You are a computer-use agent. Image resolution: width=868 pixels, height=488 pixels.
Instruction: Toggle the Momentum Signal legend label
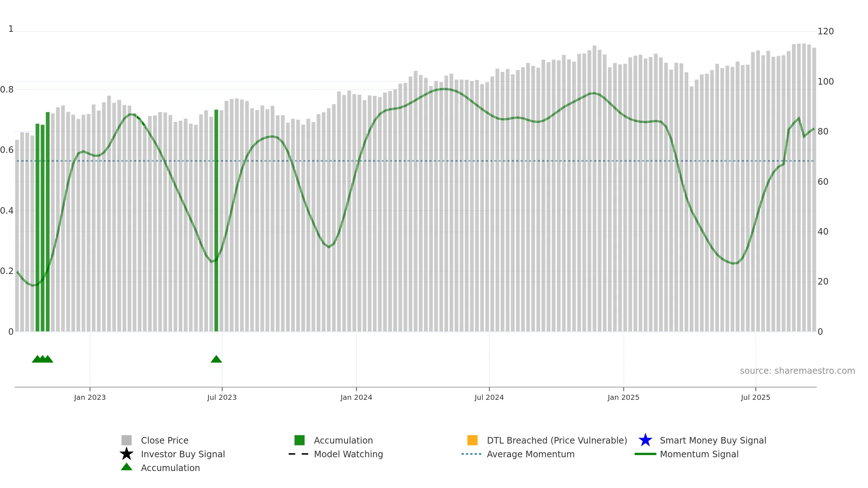(x=699, y=454)
